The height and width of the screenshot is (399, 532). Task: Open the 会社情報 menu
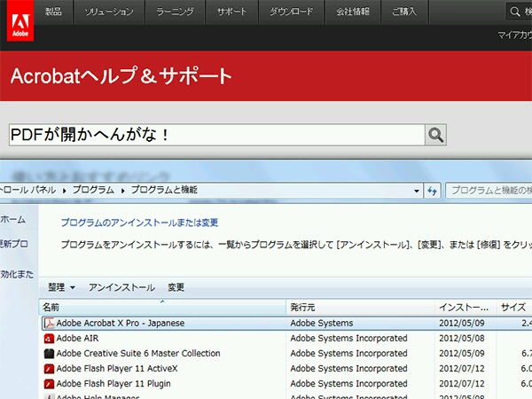coord(353,12)
